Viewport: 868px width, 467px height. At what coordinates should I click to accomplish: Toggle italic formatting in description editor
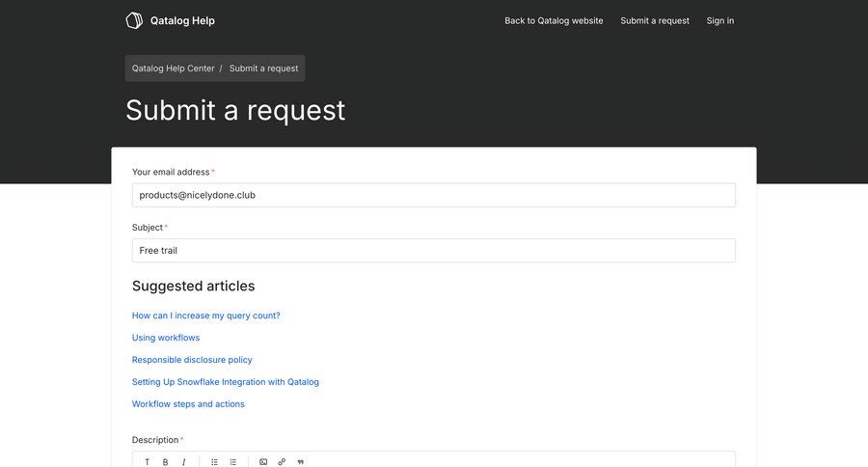(184, 461)
